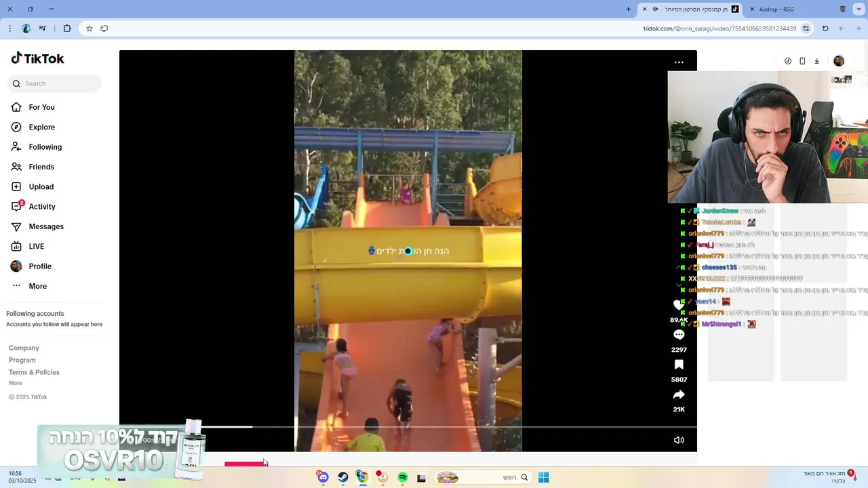Image resolution: width=868 pixels, height=488 pixels.
Task: Click the get app phone icon
Action: click(802, 61)
